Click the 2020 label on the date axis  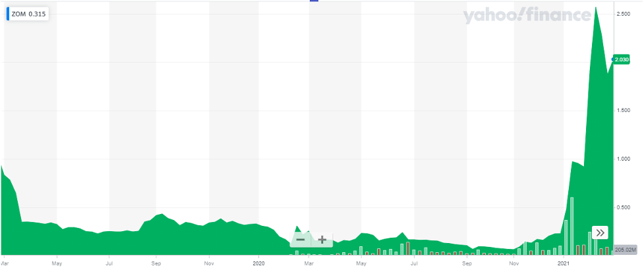[x=258, y=263]
